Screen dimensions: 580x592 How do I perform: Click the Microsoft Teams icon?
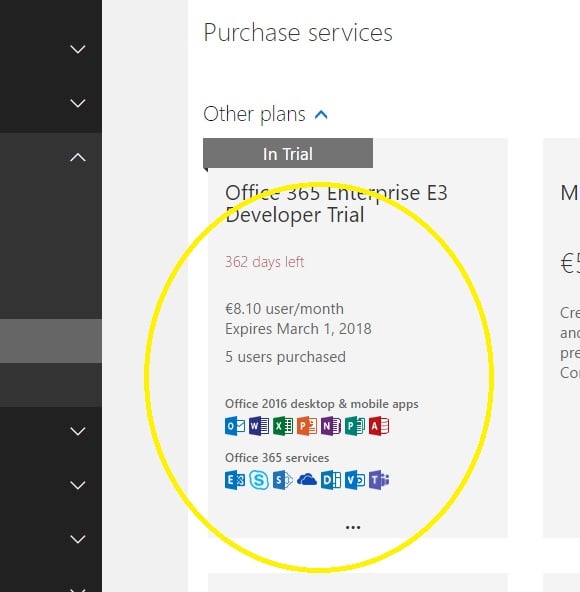[x=379, y=480]
